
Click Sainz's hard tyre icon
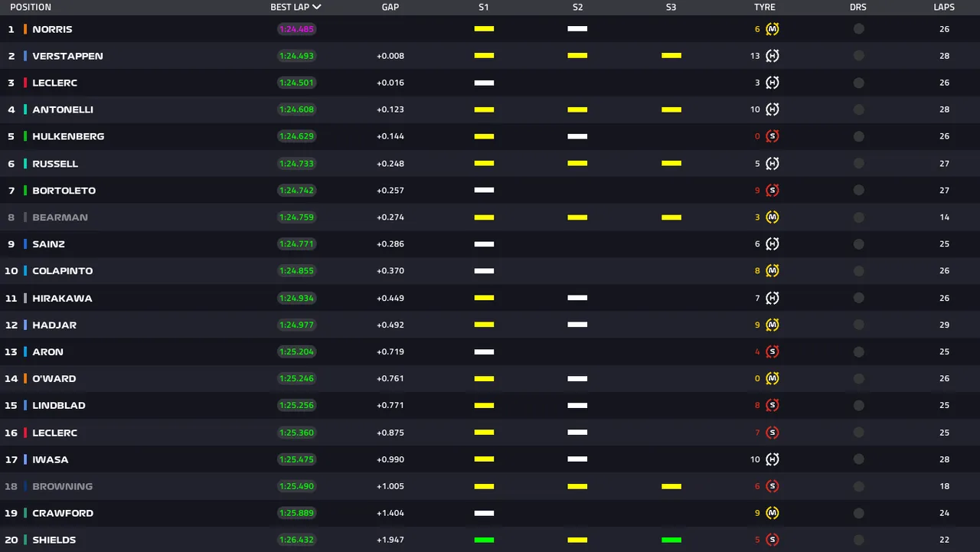[x=773, y=244]
